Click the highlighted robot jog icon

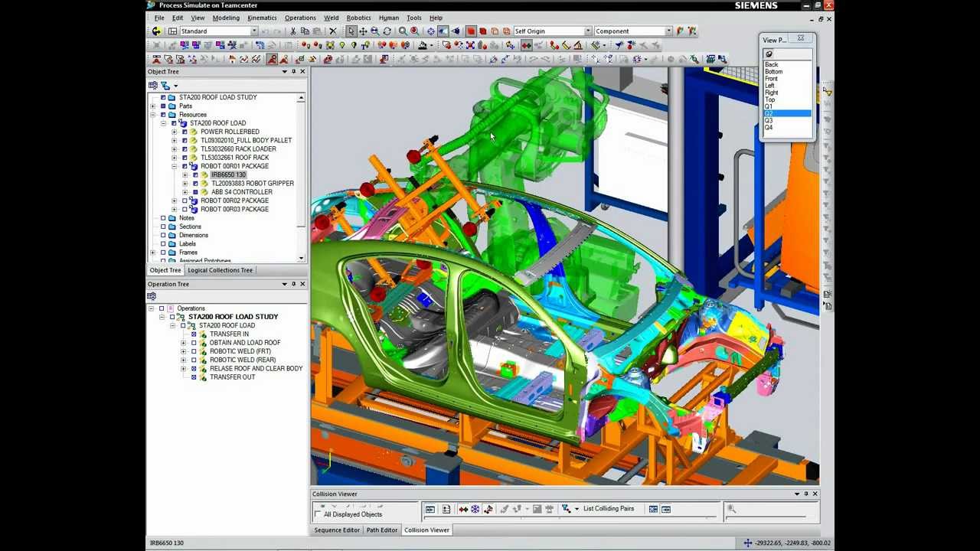pyautogui.click(x=272, y=59)
